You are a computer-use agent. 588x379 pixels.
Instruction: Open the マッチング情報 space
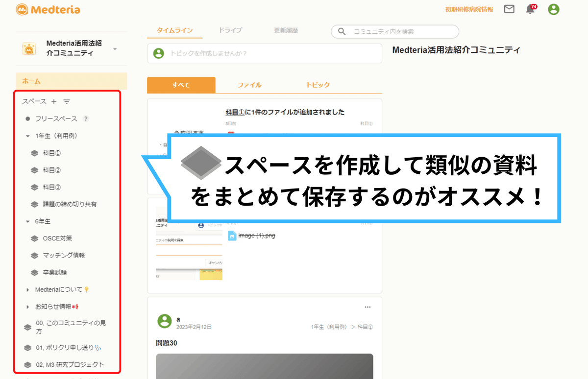(64, 255)
